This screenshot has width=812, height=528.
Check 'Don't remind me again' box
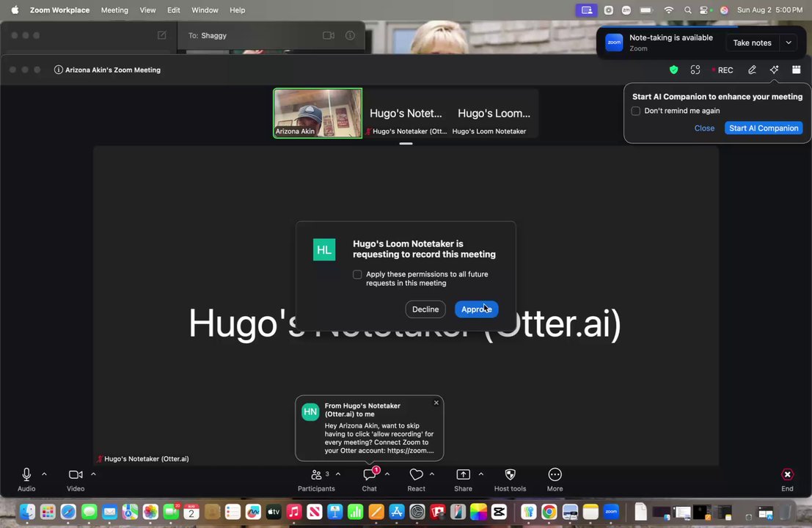click(635, 111)
